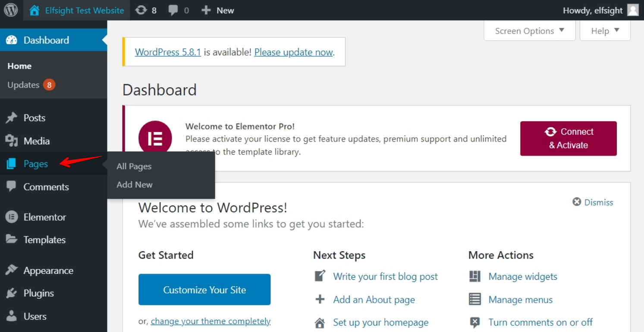The height and width of the screenshot is (332, 644).
Task: Open the Help dropdown
Action: tap(605, 31)
